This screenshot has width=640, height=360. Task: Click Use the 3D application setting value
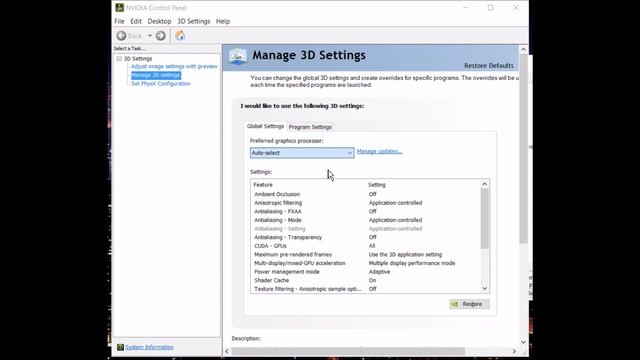[x=405, y=255]
